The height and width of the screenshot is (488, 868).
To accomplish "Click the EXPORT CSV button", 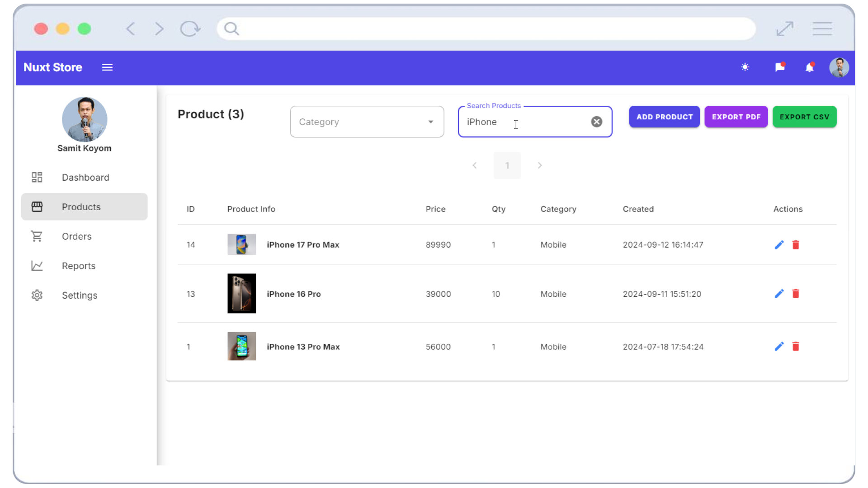I will click(x=805, y=117).
